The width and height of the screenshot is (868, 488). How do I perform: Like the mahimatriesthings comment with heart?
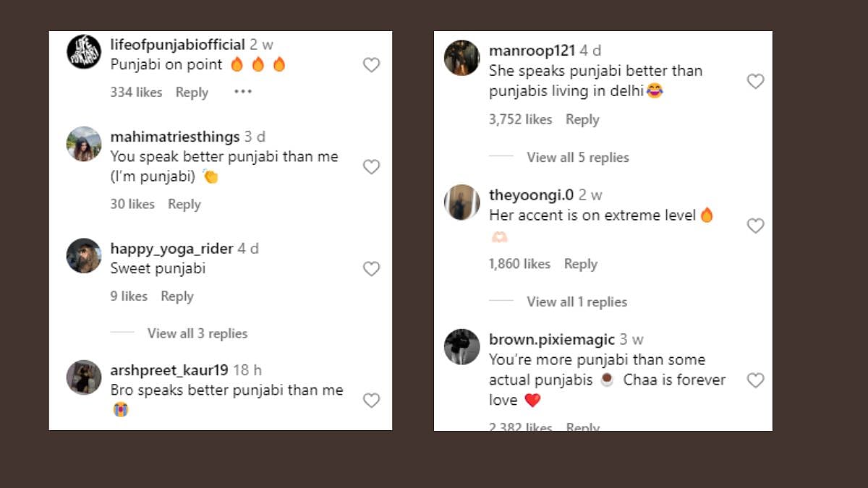coord(371,167)
